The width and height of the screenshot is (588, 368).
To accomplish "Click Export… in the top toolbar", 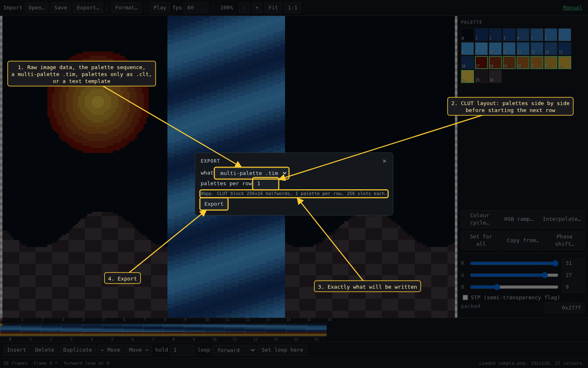I will pos(88,8).
